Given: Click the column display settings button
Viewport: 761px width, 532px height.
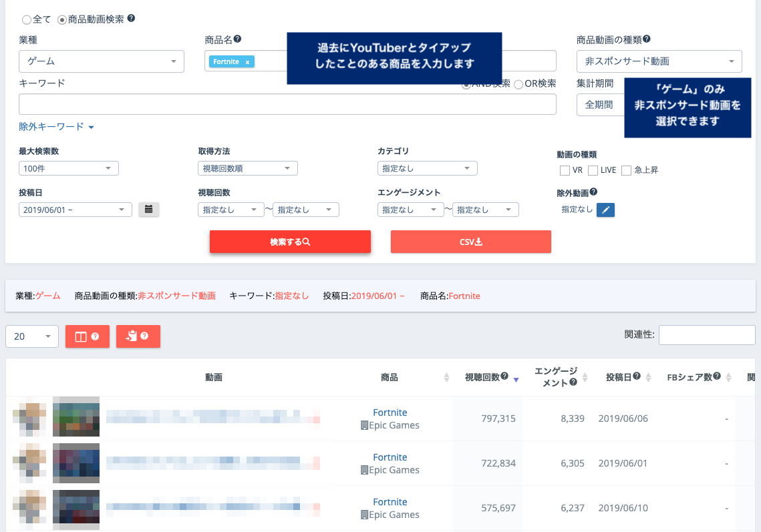Looking at the screenshot, I should 88,336.
